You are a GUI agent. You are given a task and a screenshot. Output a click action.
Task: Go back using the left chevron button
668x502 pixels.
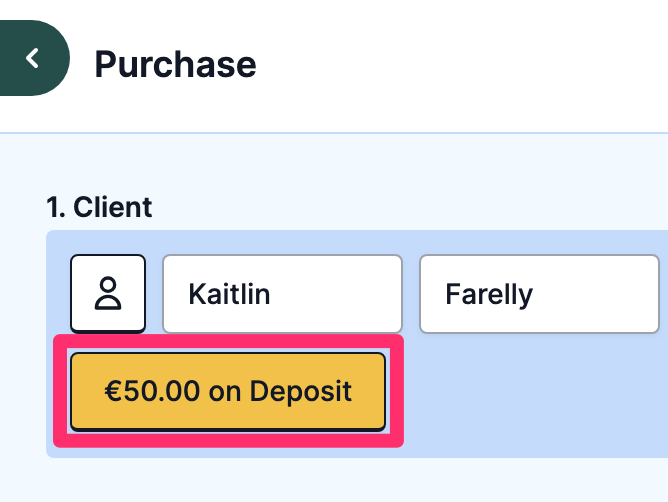click(32, 58)
